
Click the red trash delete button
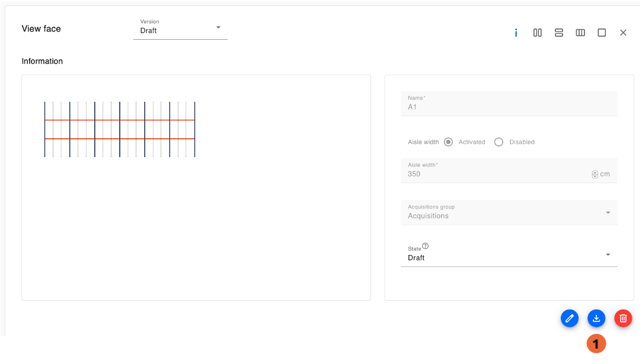pyautogui.click(x=623, y=318)
